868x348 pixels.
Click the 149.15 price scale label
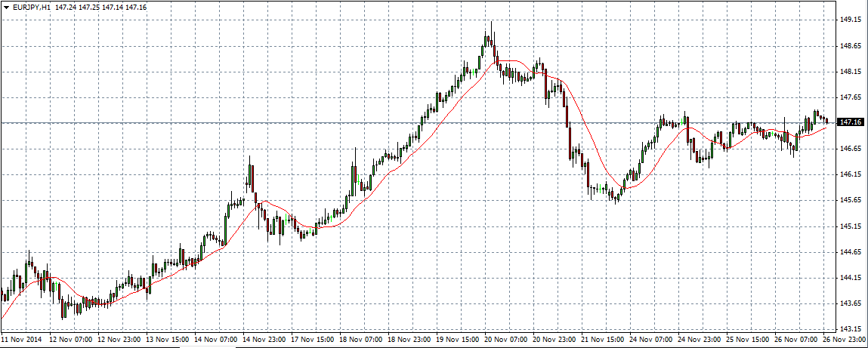tap(851, 20)
